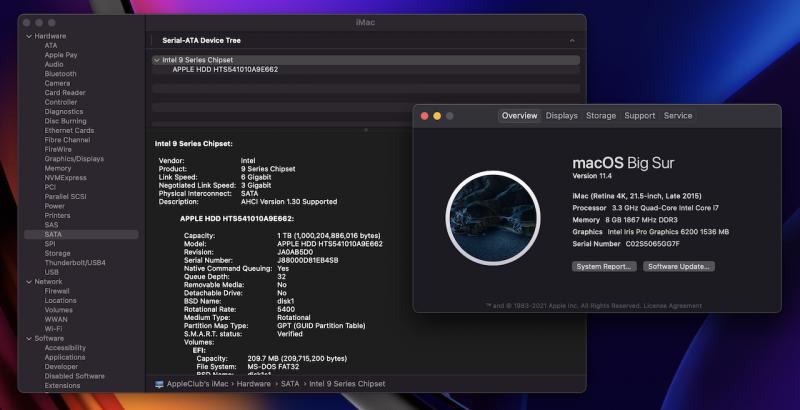Select Accessibility in the sidebar
Screen dimensions: 800x410
pos(65,348)
